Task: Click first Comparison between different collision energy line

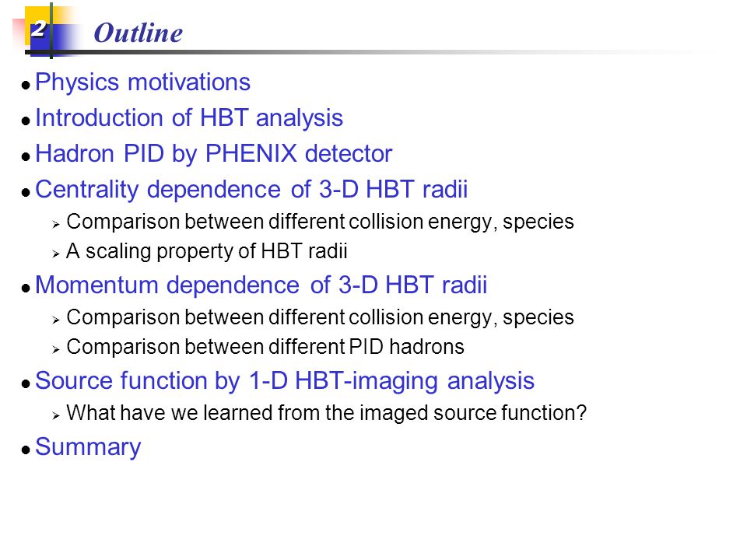Action: [320, 222]
